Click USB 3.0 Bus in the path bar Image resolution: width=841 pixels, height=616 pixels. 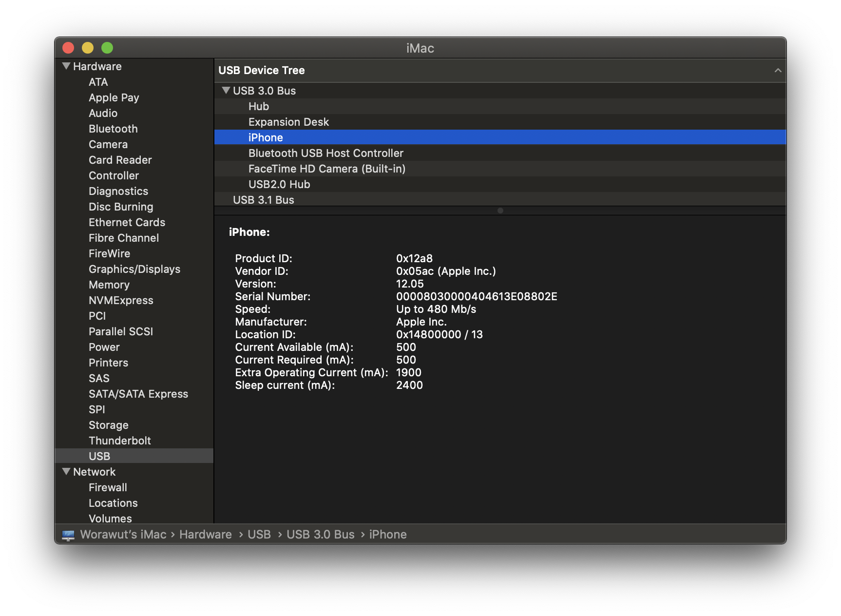click(321, 535)
